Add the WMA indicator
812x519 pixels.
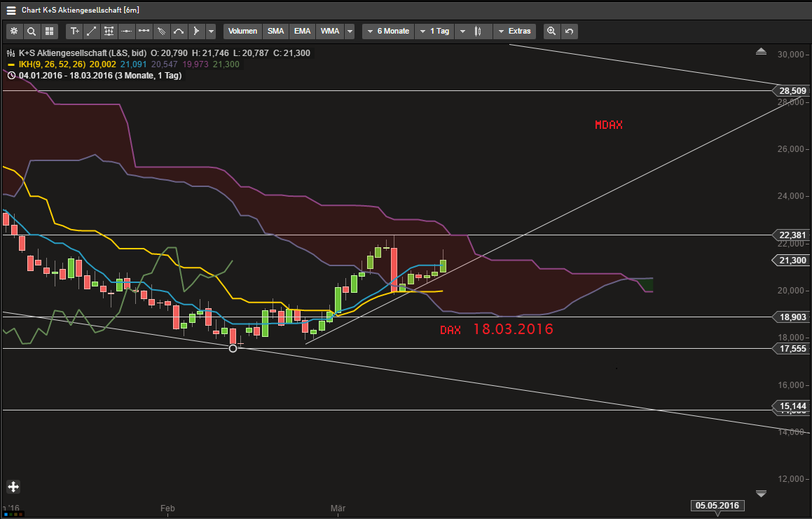330,31
